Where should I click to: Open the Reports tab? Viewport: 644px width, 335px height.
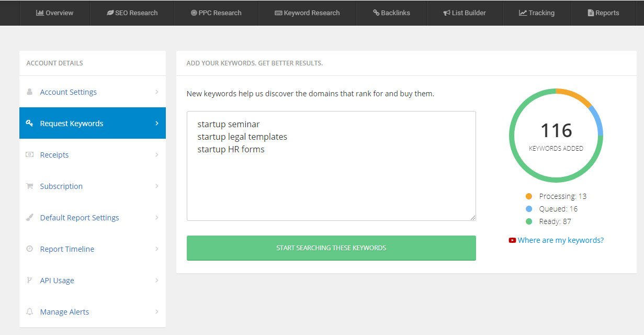tap(603, 13)
